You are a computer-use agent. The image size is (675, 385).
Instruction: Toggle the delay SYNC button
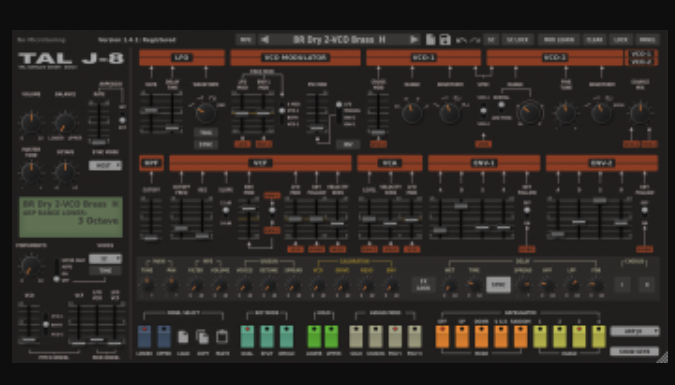498,285
